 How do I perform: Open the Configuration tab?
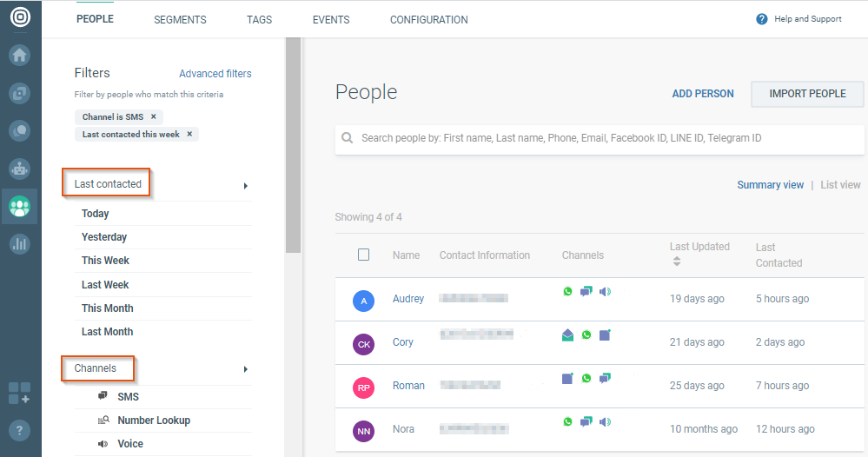pos(428,19)
